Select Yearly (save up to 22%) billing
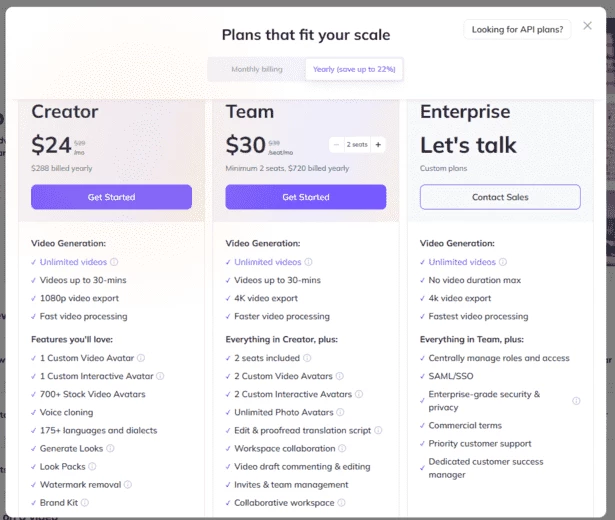 (354, 69)
